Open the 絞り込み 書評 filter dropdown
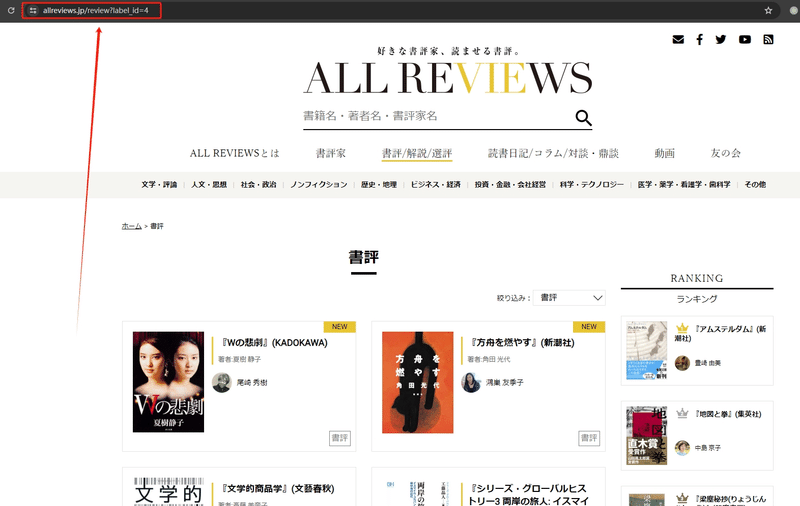This screenshot has width=800, height=506. [569, 298]
